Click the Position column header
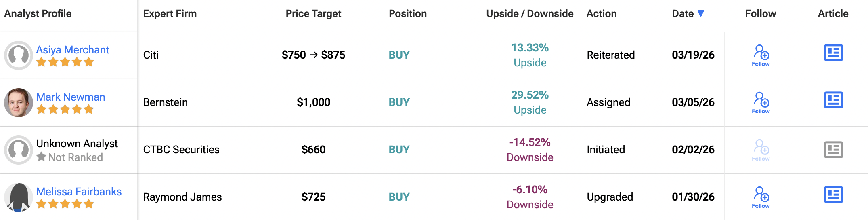868x220 pixels. pyautogui.click(x=408, y=14)
